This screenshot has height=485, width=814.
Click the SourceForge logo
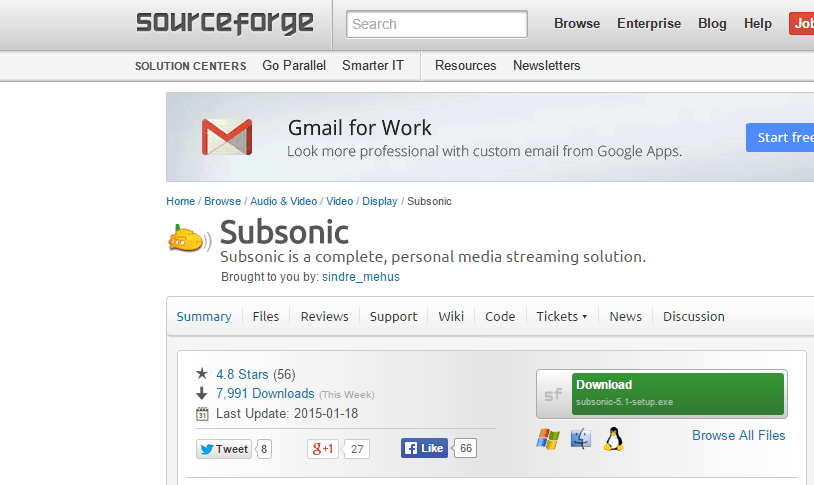(x=225, y=23)
